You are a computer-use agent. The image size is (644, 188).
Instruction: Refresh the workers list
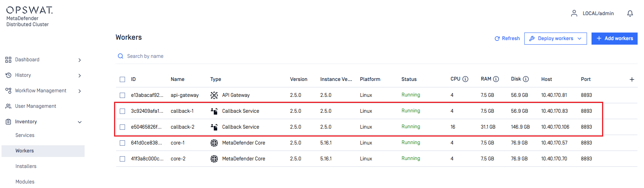click(507, 39)
